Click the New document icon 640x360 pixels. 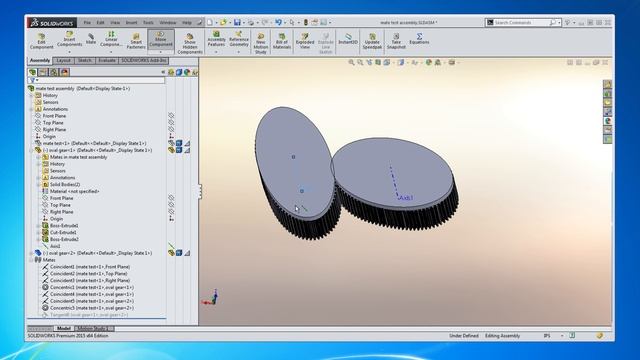(x=210, y=22)
